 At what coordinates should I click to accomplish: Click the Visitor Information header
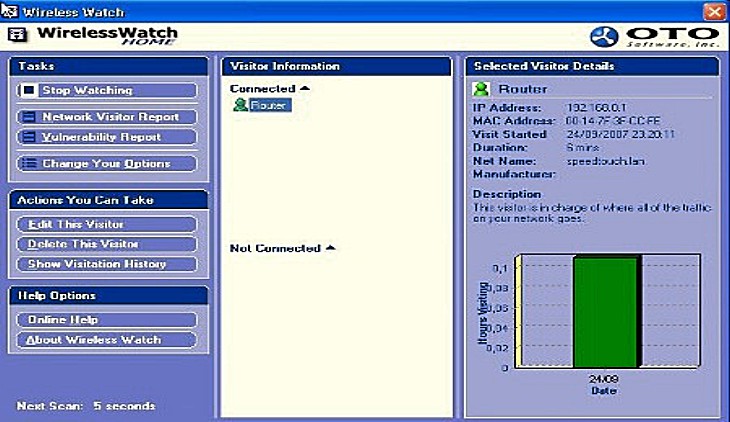coord(337,66)
